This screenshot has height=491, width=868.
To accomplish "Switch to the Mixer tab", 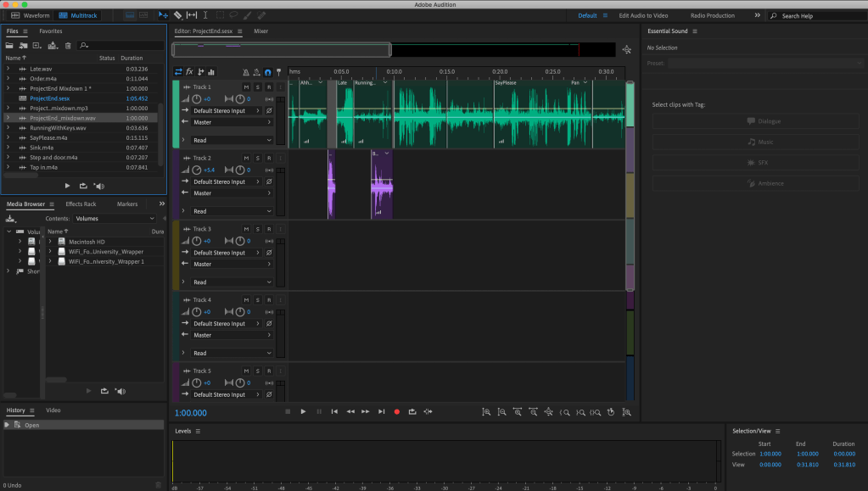I will coord(260,31).
